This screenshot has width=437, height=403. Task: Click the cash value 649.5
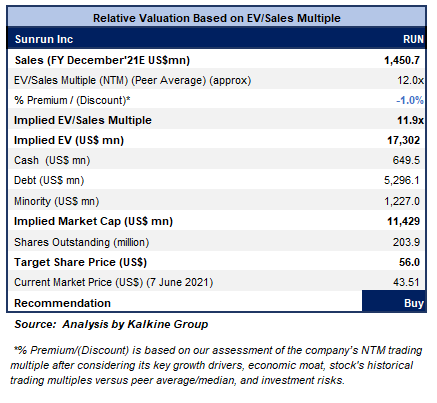coord(406,160)
